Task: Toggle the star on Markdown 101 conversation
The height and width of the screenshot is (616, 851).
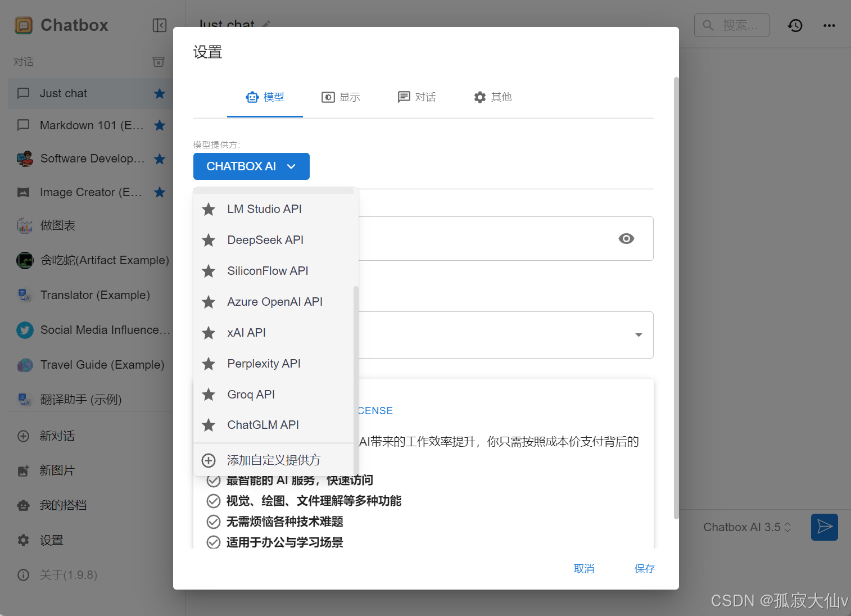Action: tap(160, 125)
